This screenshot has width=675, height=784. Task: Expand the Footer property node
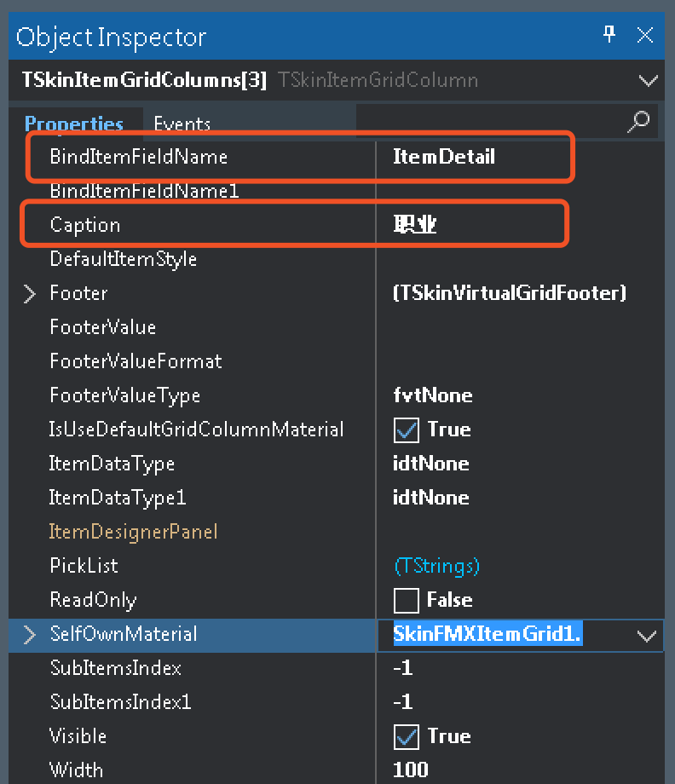[x=30, y=293]
